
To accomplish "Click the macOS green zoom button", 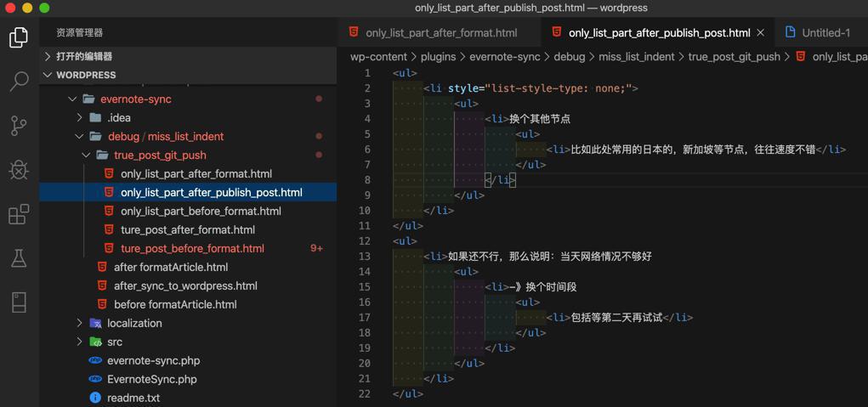I will (44, 8).
